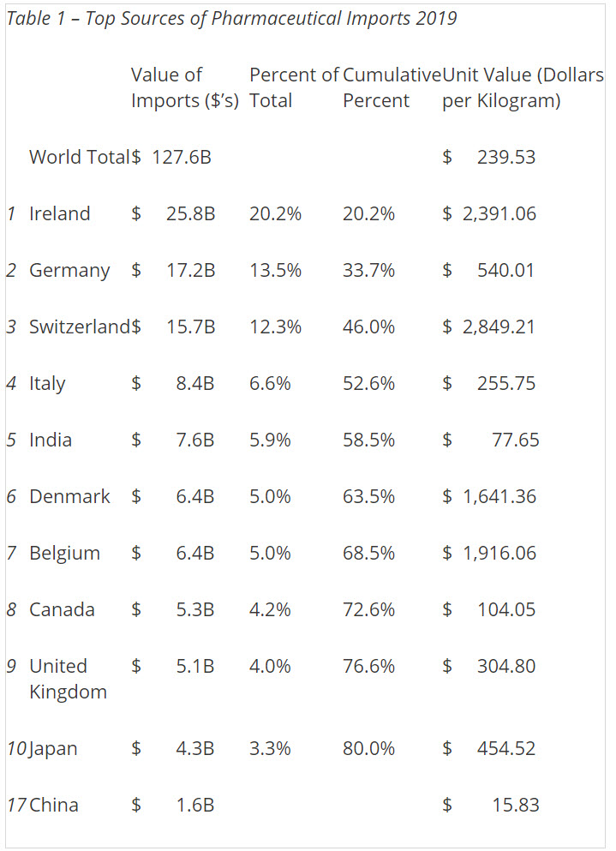616x851 pixels.
Task: Click the 'Switzerland' country name
Action: 80,327
